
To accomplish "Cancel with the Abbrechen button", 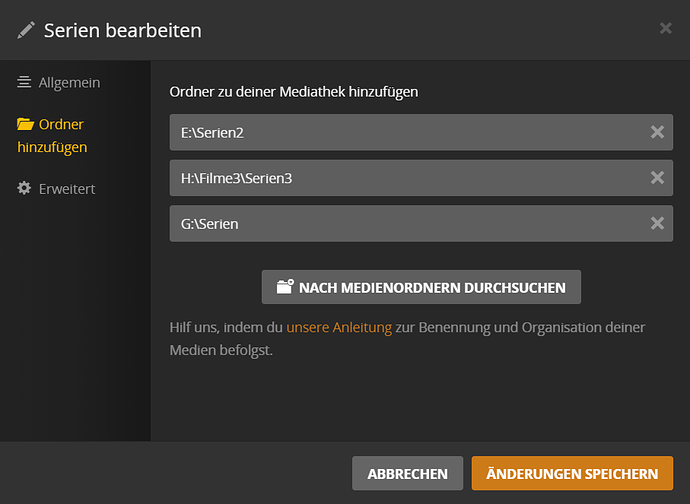I will click(x=407, y=473).
